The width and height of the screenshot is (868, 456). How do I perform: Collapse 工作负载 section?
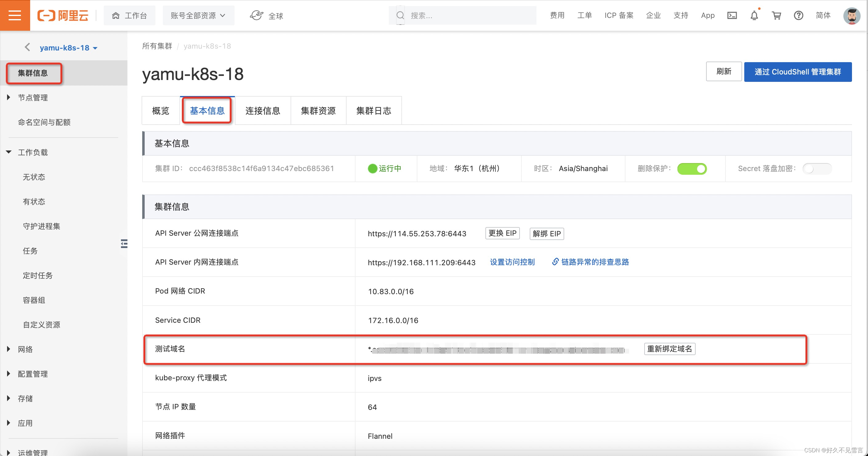[x=33, y=152]
